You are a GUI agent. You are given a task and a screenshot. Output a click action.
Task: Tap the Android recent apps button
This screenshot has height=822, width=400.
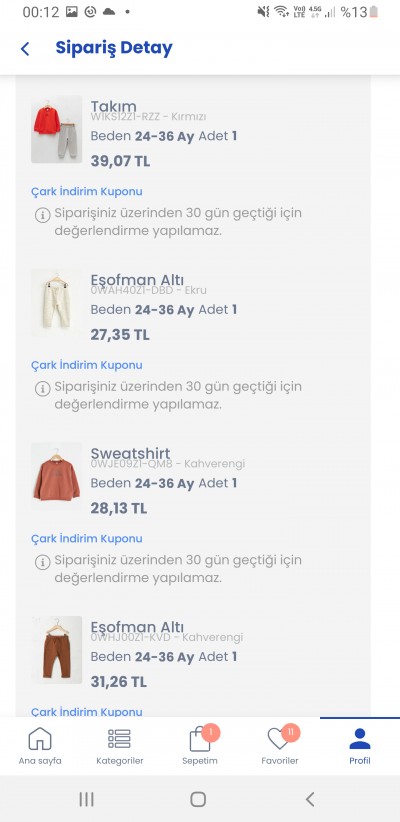pyautogui.click(x=87, y=799)
